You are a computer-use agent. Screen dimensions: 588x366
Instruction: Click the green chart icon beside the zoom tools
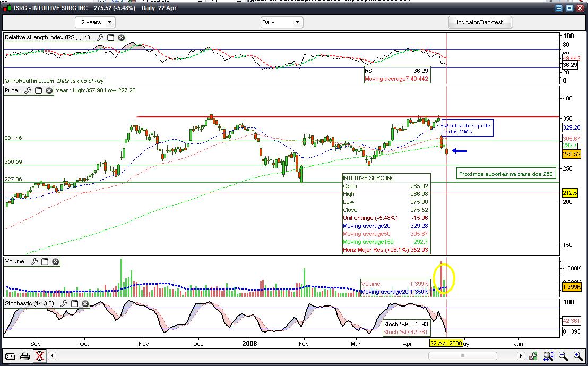coord(533,355)
